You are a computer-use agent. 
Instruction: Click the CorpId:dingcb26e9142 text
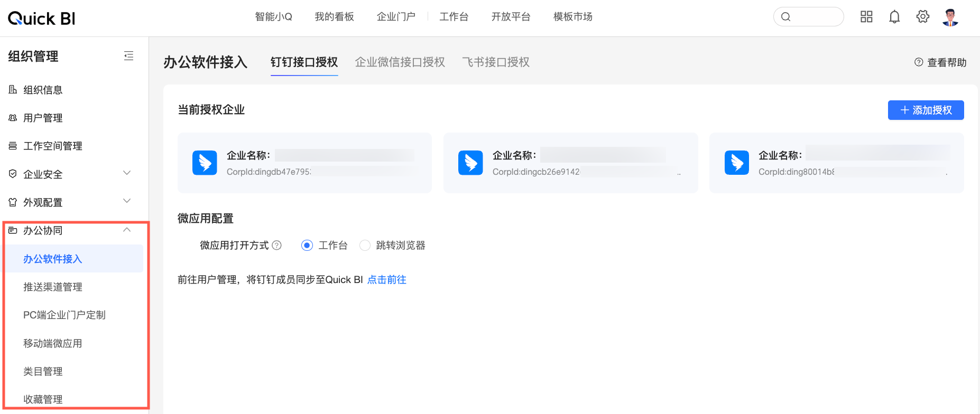(536, 172)
